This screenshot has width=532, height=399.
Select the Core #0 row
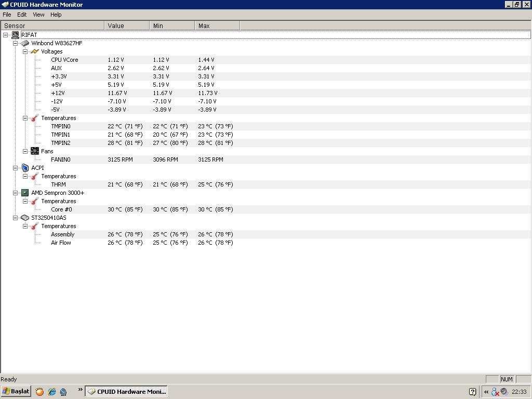click(291, 209)
